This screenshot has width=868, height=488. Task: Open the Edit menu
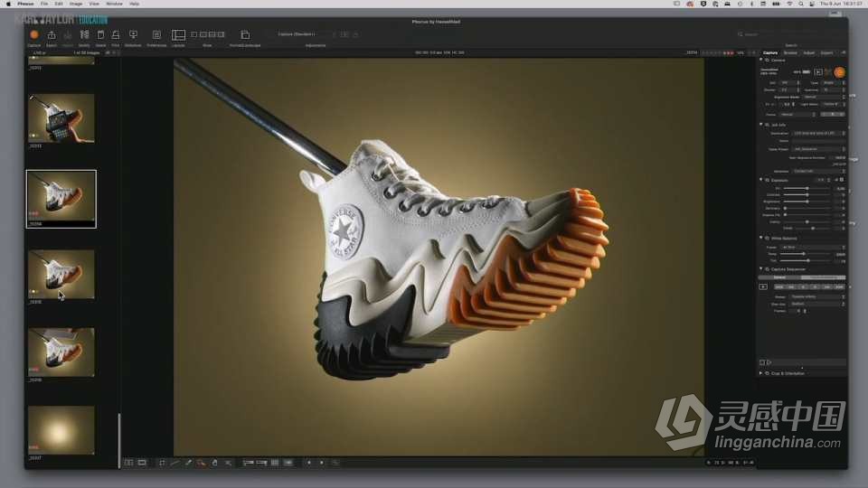pos(59,4)
